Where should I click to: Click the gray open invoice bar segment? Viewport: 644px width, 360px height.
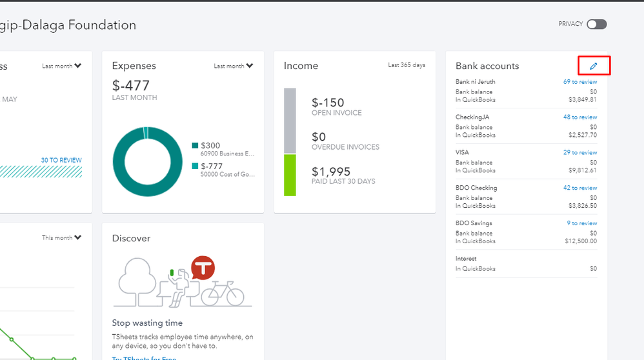(x=290, y=121)
